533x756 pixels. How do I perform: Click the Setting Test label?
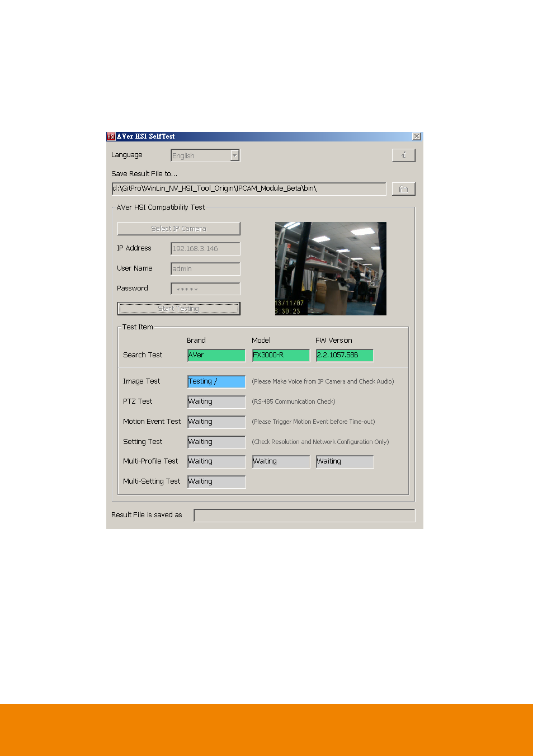point(143,442)
